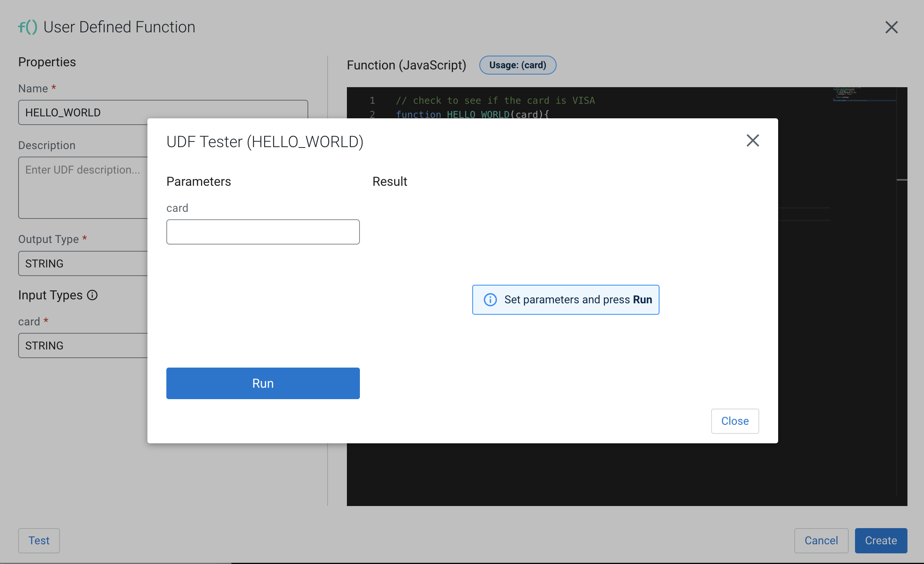Screen dimensions: 924x564
Task: Close the UDF Tester modal with the X icon
Action: click(x=752, y=140)
